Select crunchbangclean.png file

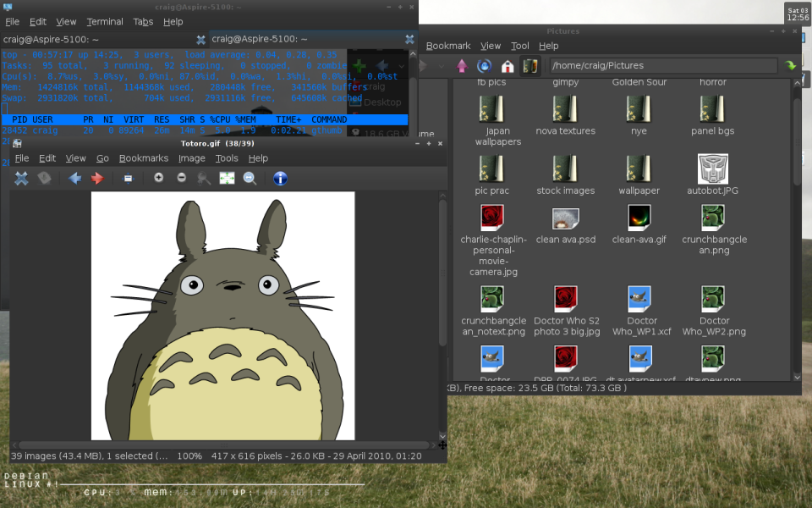[x=712, y=218]
